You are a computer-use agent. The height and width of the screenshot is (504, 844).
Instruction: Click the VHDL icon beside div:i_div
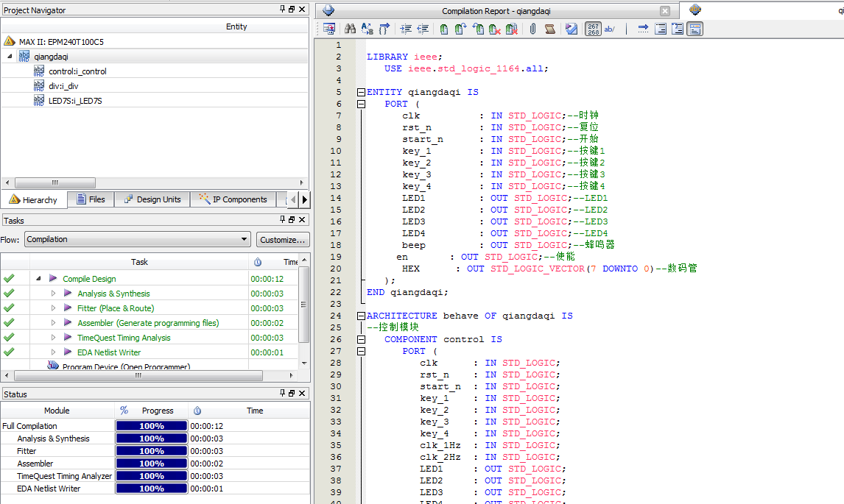point(39,86)
